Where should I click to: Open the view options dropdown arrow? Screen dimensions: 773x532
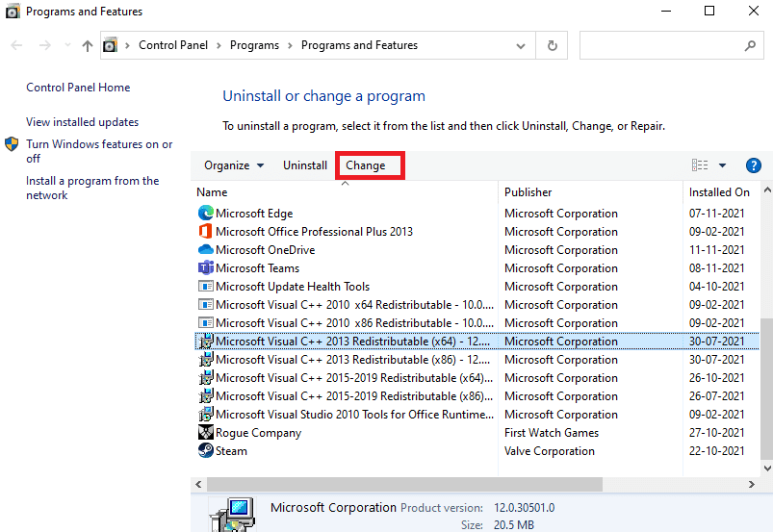tap(722, 165)
